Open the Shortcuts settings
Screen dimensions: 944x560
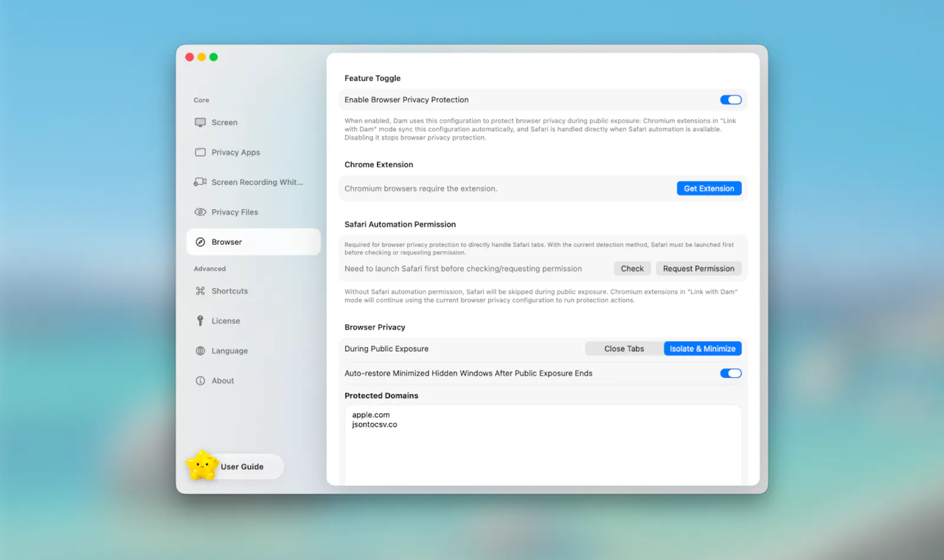tap(253, 291)
